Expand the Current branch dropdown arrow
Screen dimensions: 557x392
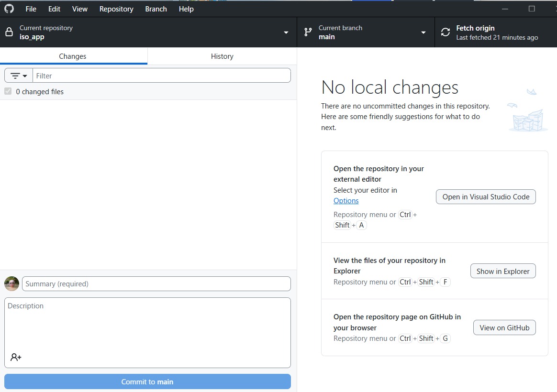coord(423,33)
